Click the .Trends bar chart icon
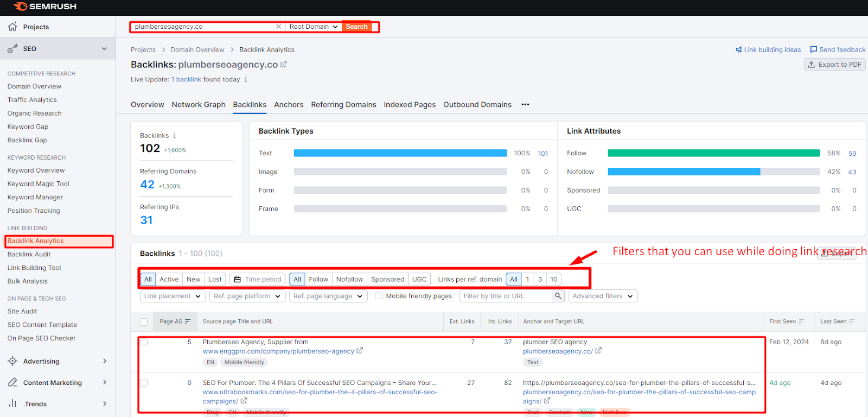 [x=12, y=403]
